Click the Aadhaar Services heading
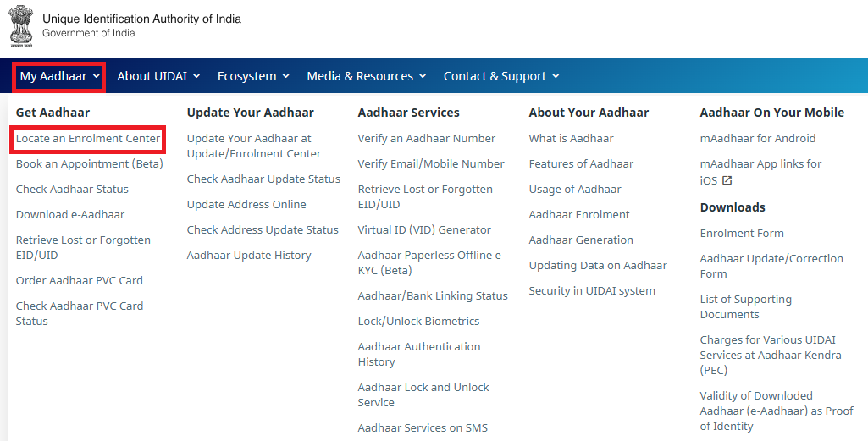The image size is (868, 441). [408, 113]
